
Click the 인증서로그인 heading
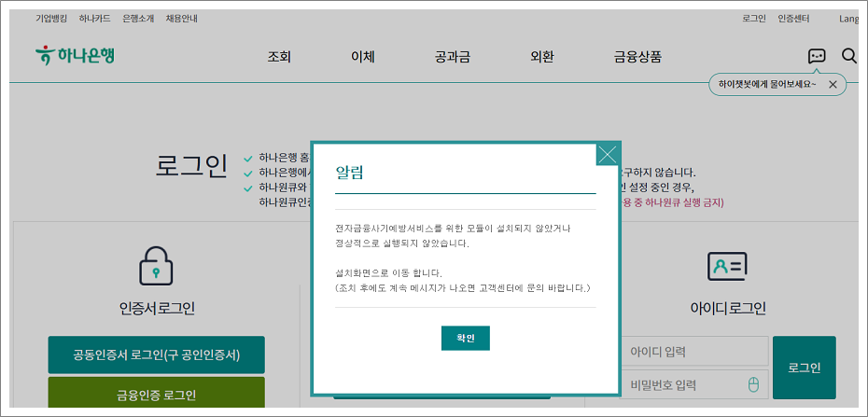coord(157,309)
